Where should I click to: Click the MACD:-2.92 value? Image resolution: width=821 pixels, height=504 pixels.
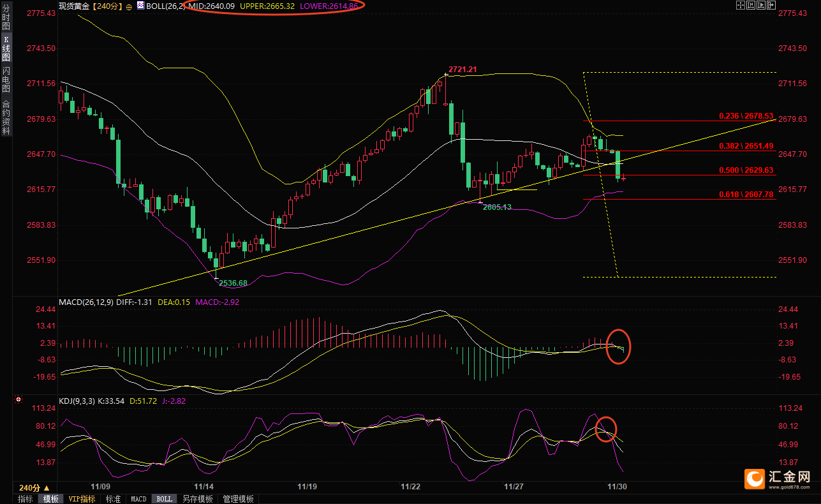218,302
